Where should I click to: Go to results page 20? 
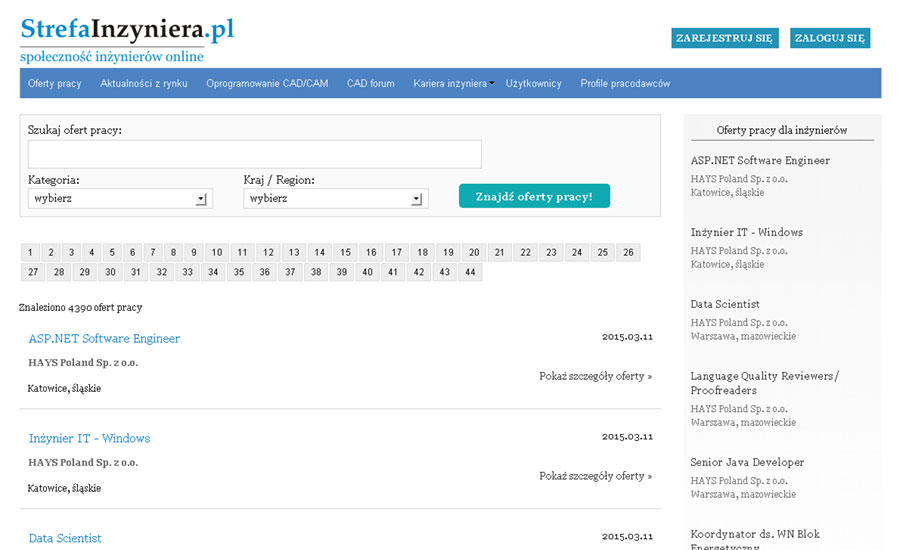click(x=474, y=252)
